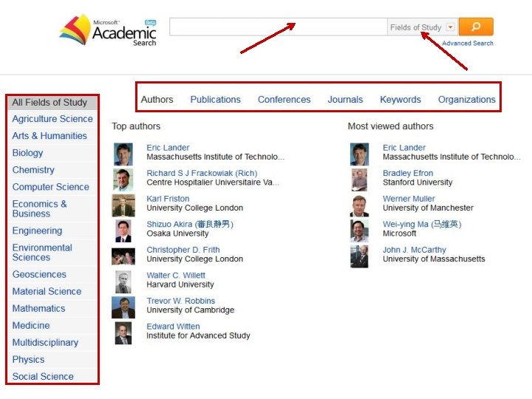Select Engineering field
This screenshot has height=399, width=532.
(38, 231)
